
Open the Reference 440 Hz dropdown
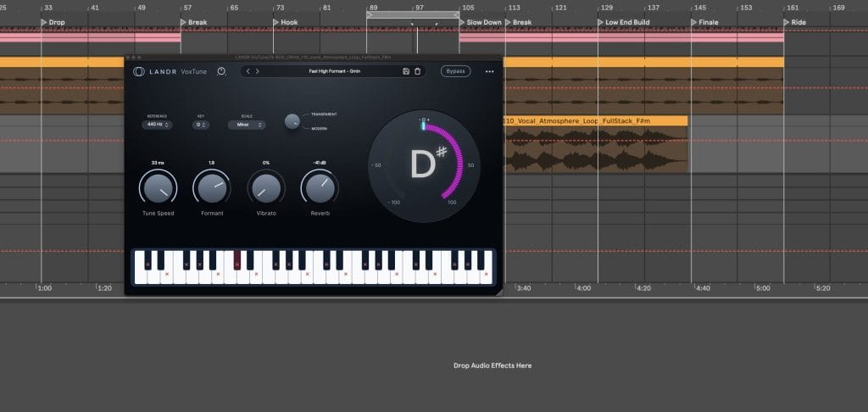(157, 125)
